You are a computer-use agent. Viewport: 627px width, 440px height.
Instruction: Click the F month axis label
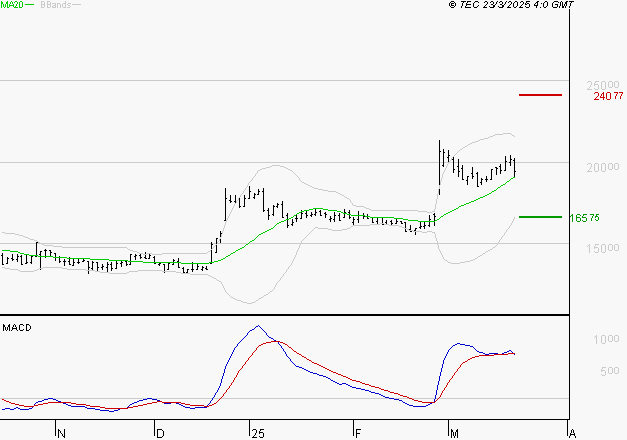pos(358,434)
